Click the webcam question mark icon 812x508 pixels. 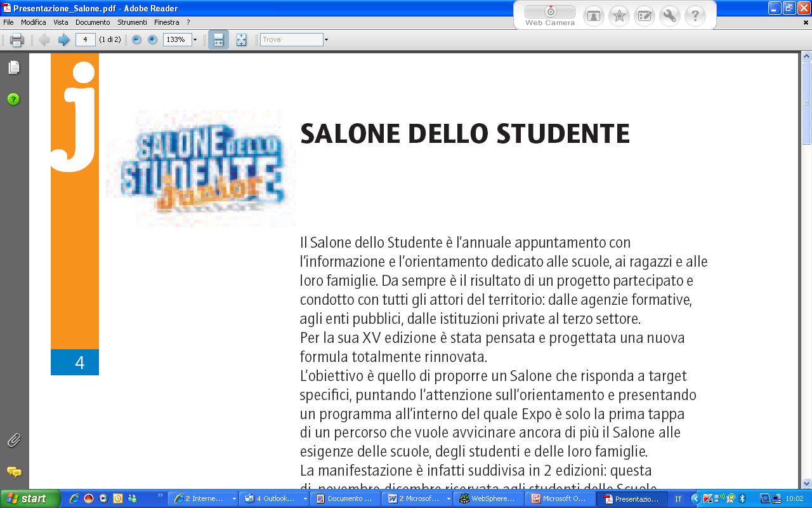coord(695,16)
